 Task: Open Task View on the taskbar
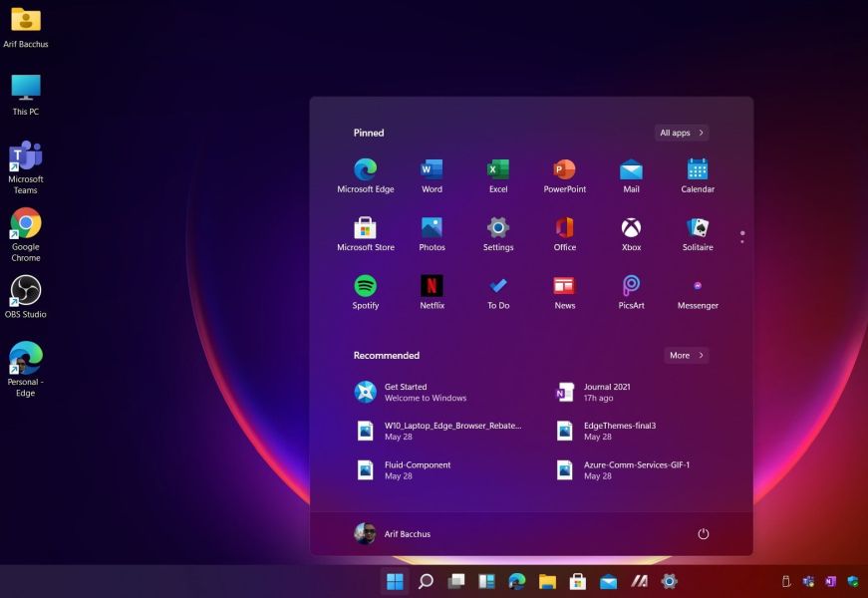click(456, 581)
